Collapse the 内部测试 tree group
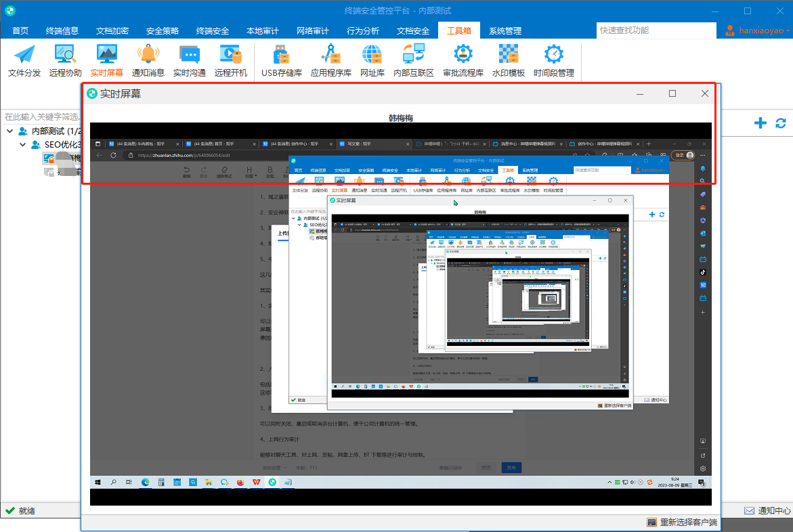The width and height of the screenshot is (793, 532). (x=10, y=131)
